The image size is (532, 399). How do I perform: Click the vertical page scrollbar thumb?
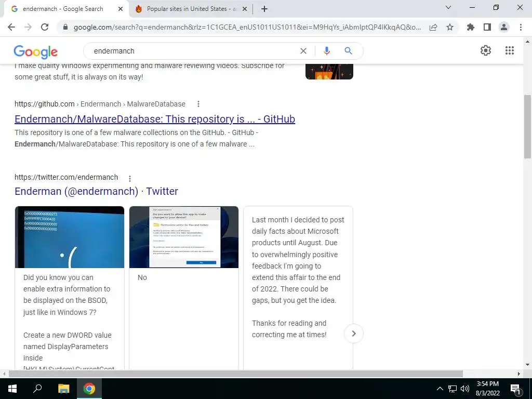[x=527, y=127]
